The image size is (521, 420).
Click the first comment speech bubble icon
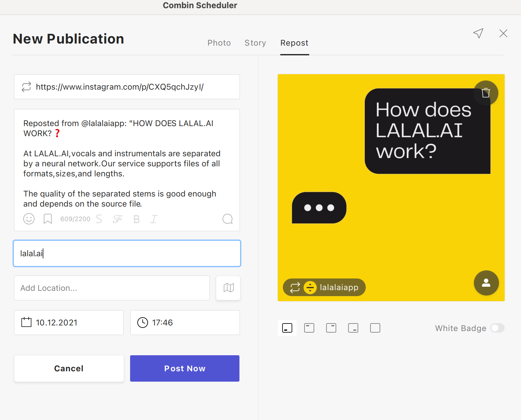[x=228, y=219]
